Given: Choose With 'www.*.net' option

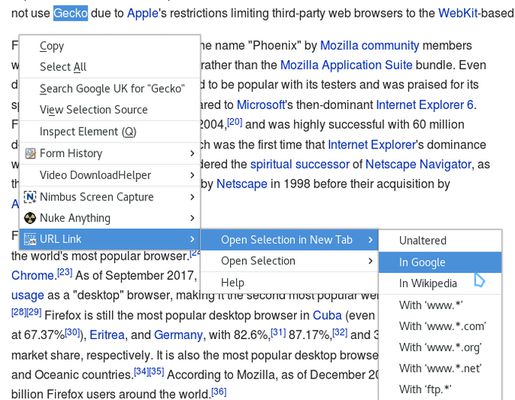Looking at the screenshot, I should click(x=440, y=368).
